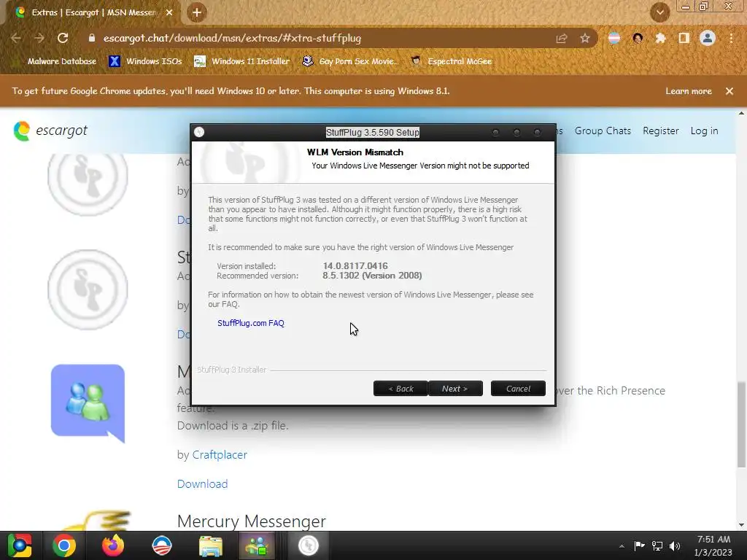747x560 pixels.
Task: Open the Obama-logo app on taskbar
Action: click(161, 545)
